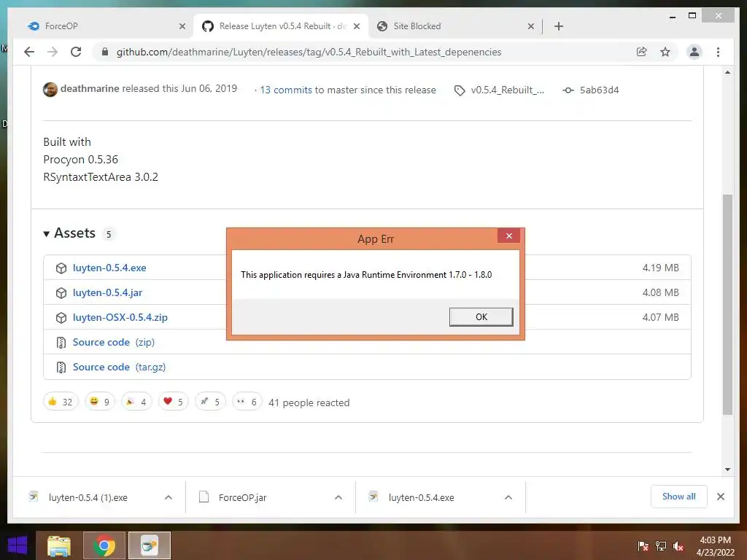Open Chrome's three-dot menu

pos(718,52)
